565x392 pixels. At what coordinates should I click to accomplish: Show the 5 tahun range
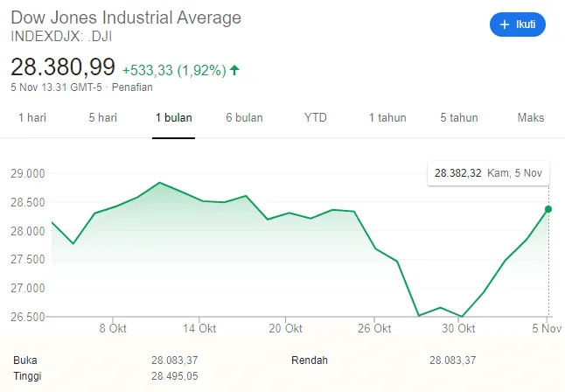[458, 118]
